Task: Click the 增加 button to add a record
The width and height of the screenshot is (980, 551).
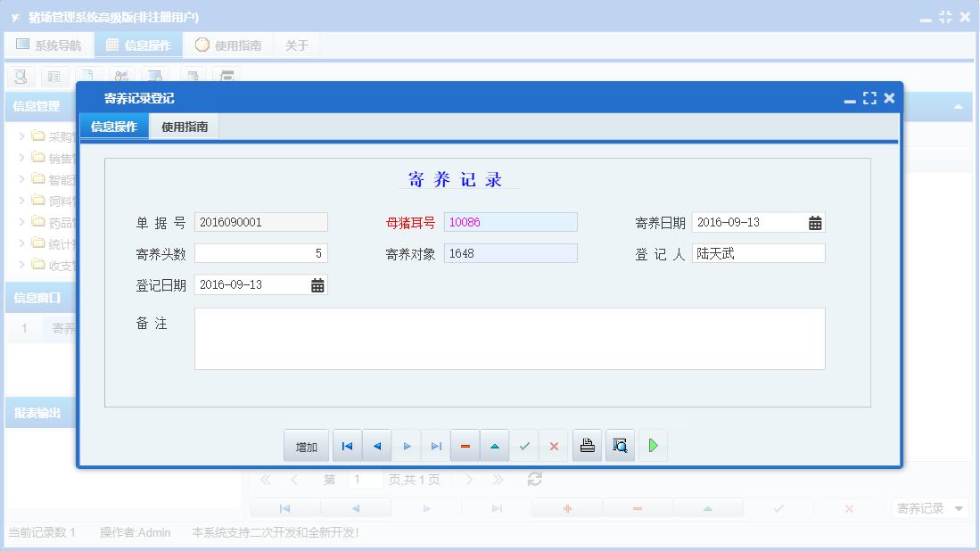Action: pos(306,445)
